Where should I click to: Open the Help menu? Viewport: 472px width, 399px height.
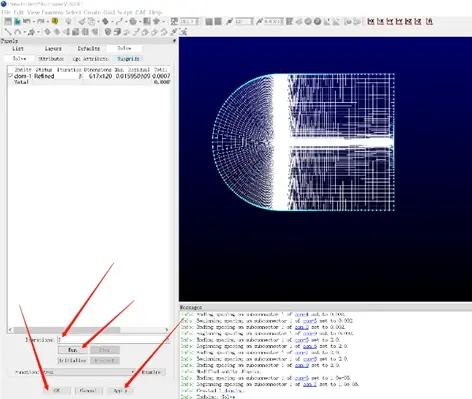155,12
